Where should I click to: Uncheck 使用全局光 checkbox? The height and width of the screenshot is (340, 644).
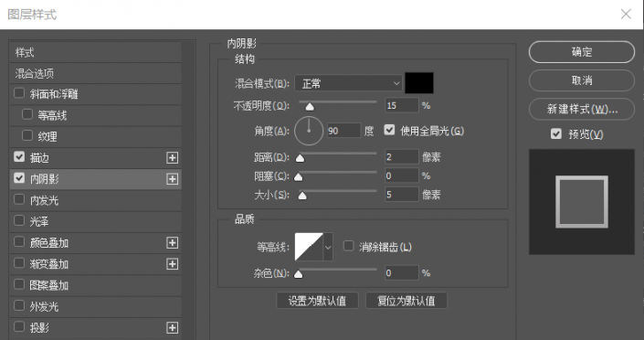click(x=389, y=131)
